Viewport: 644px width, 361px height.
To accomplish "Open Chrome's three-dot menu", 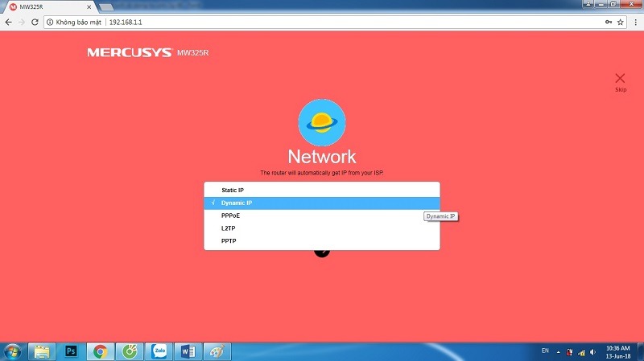I will coord(636,23).
